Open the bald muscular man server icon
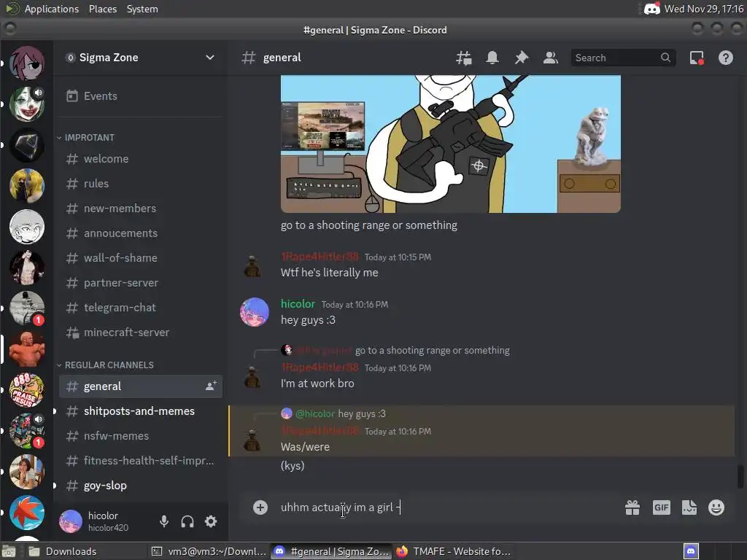 (x=27, y=349)
